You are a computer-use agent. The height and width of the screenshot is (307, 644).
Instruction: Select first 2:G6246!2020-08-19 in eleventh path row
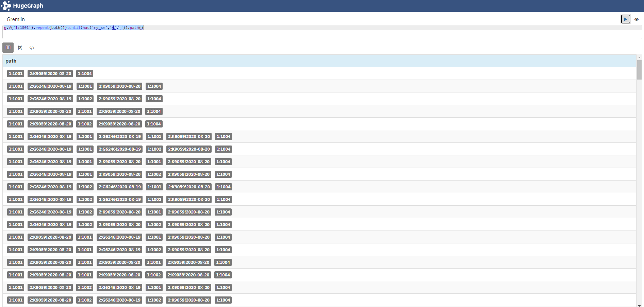tap(50, 200)
